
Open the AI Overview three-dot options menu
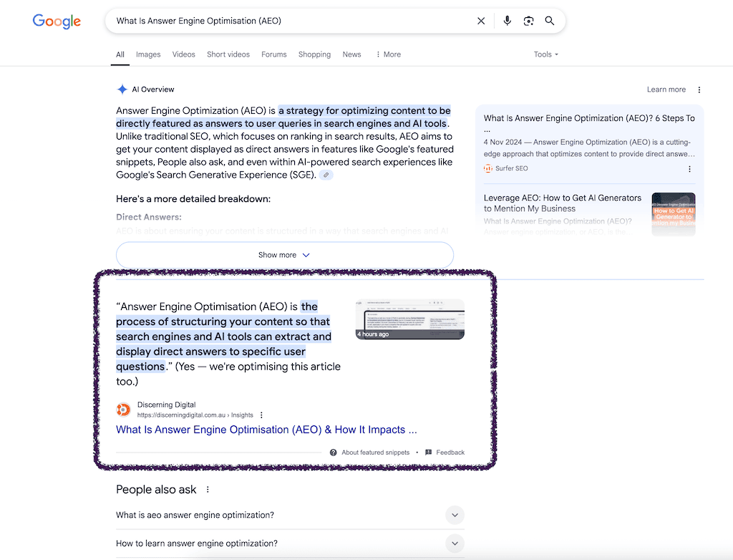pos(699,90)
